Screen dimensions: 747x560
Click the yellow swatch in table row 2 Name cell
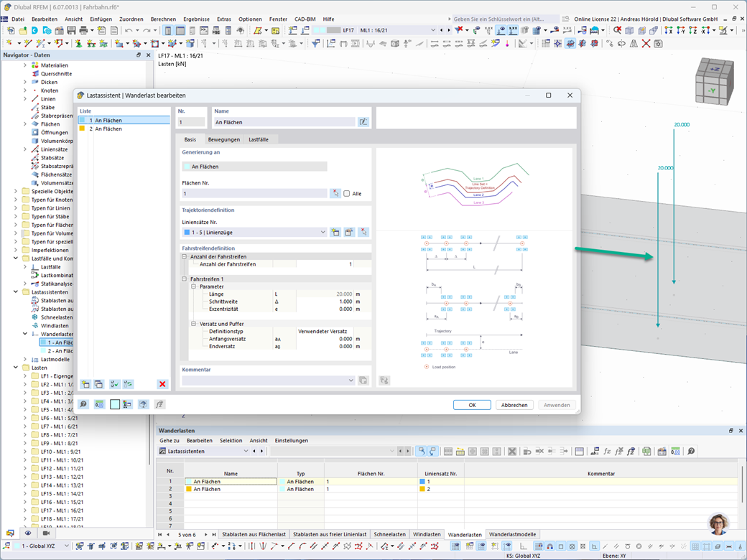click(189, 489)
